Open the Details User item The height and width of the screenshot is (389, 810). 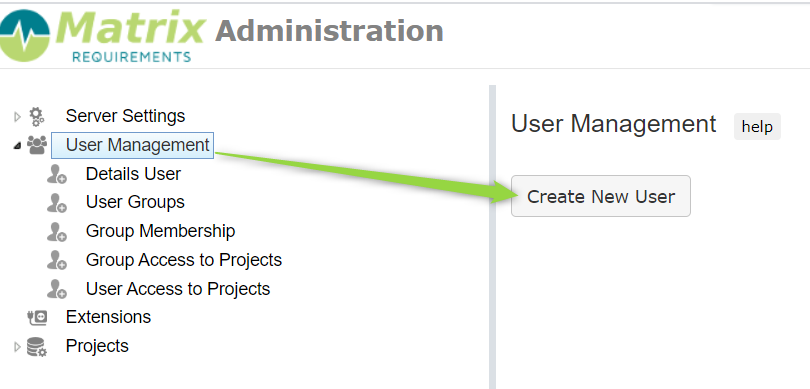(133, 174)
